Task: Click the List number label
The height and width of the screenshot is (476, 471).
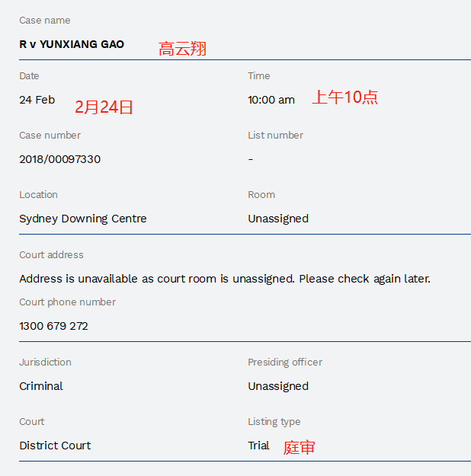Action: (275, 136)
